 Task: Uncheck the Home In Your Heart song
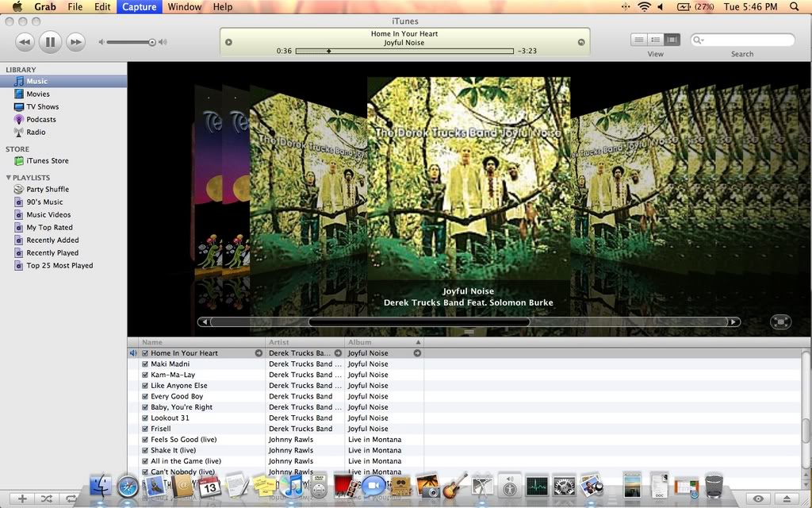click(x=145, y=353)
